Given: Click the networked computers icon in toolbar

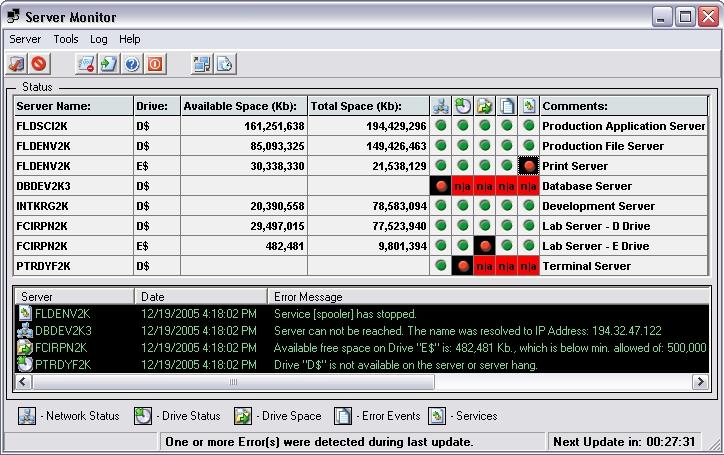Looking at the screenshot, I should pos(202,64).
